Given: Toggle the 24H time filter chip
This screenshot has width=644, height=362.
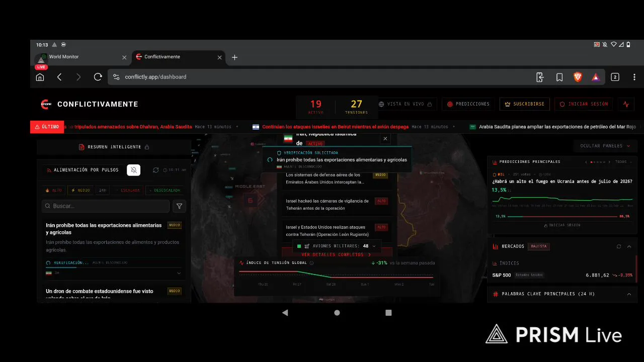Looking at the screenshot, I should [x=103, y=191].
